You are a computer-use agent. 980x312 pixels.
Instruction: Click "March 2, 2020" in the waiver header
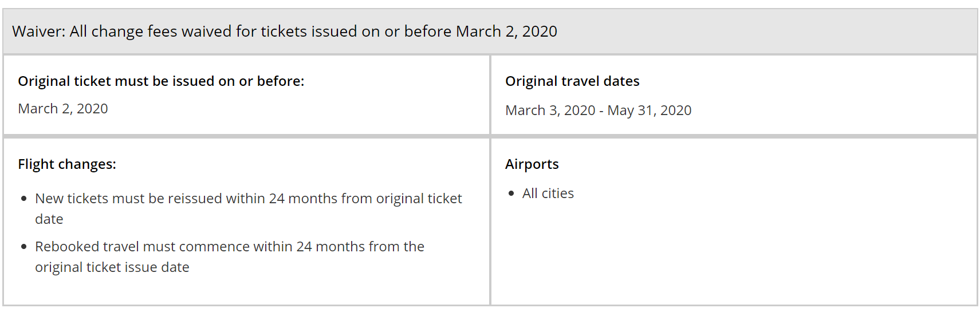506,31
